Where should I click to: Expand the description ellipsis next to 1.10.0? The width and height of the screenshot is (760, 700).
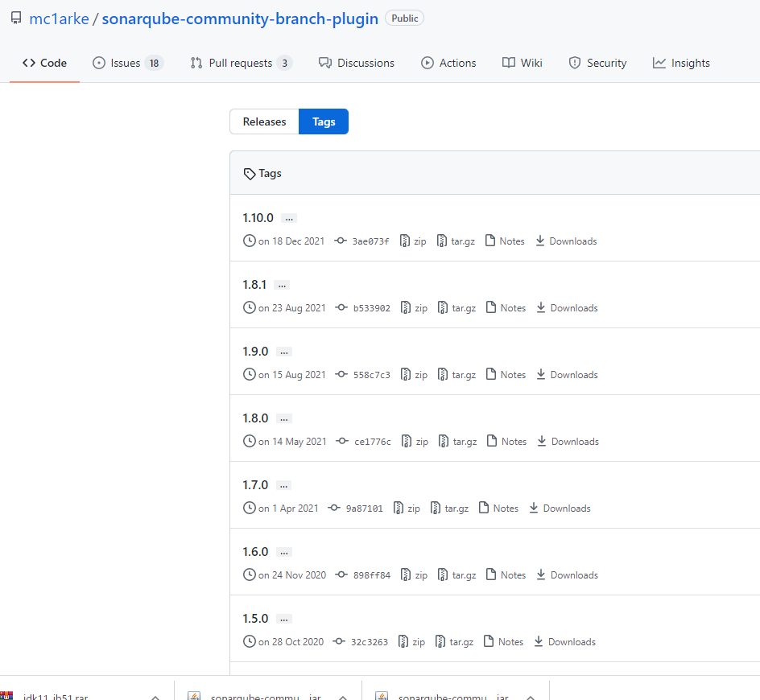coord(288,217)
